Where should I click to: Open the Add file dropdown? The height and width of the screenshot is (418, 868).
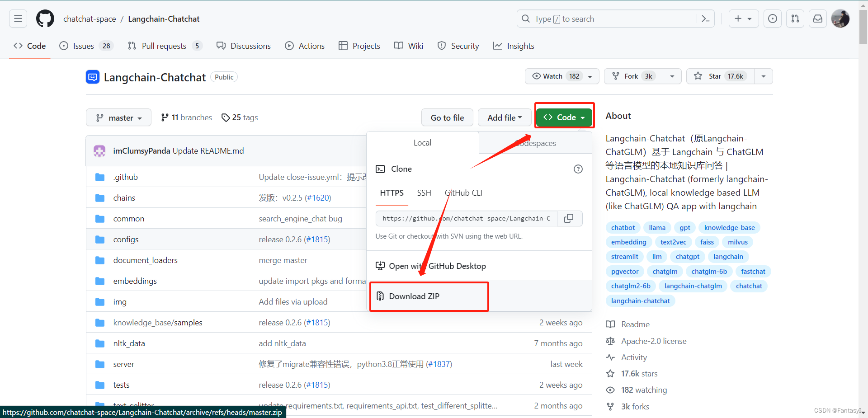pyautogui.click(x=505, y=118)
